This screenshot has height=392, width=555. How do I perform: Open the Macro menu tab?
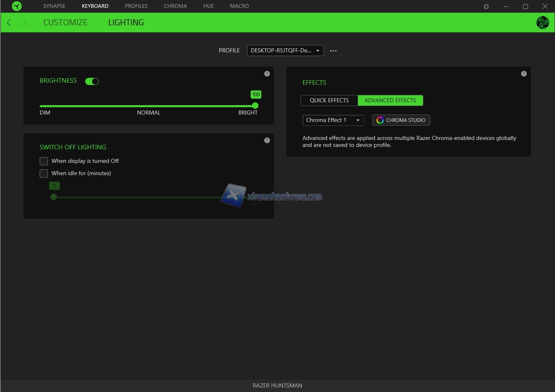[x=239, y=6]
